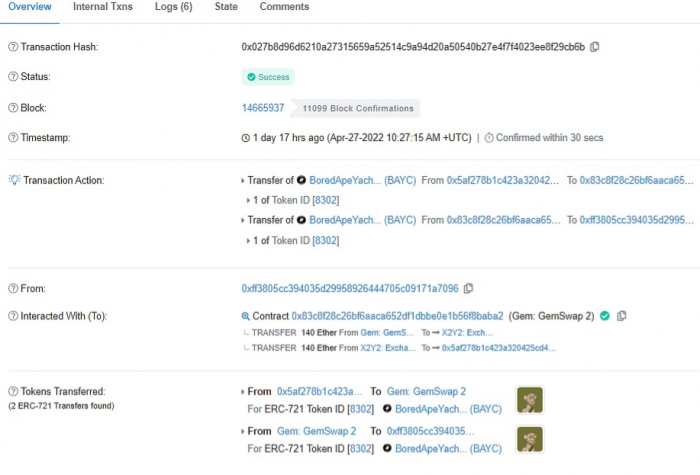Click help icon beside Timestamp
Screen dimensions: 700x475
[13, 138]
